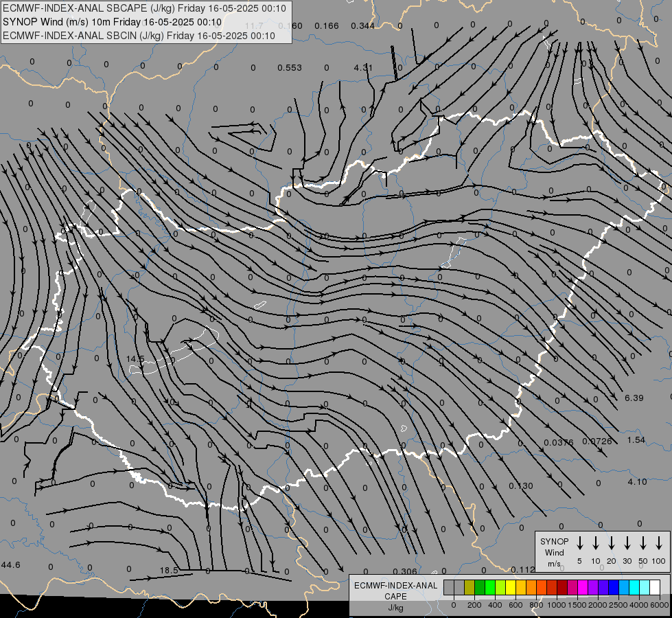Screen dimensions: 672x618
Task: Click the 400 tick label on CAPE scale
Action: click(x=495, y=605)
